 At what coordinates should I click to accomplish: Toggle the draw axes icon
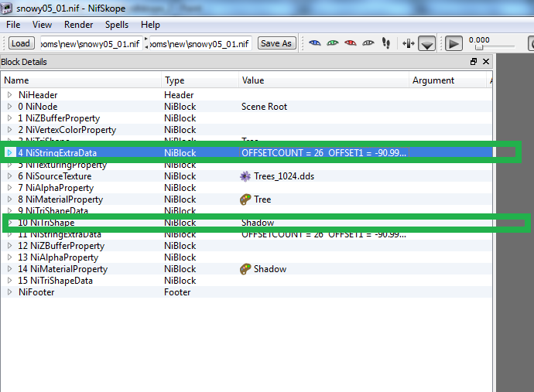tap(409, 43)
